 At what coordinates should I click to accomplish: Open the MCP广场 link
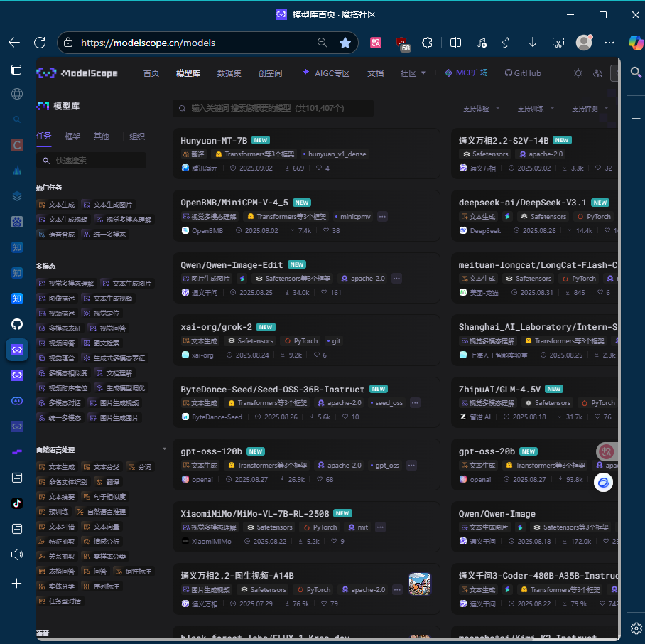click(x=466, y=73)
